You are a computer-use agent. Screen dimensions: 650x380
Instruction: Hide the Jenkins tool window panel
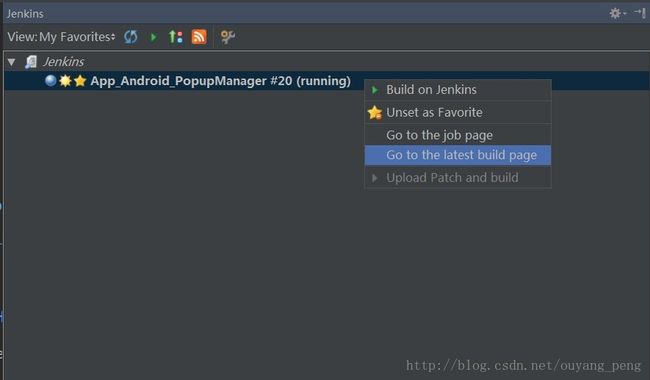coord(640,13)
